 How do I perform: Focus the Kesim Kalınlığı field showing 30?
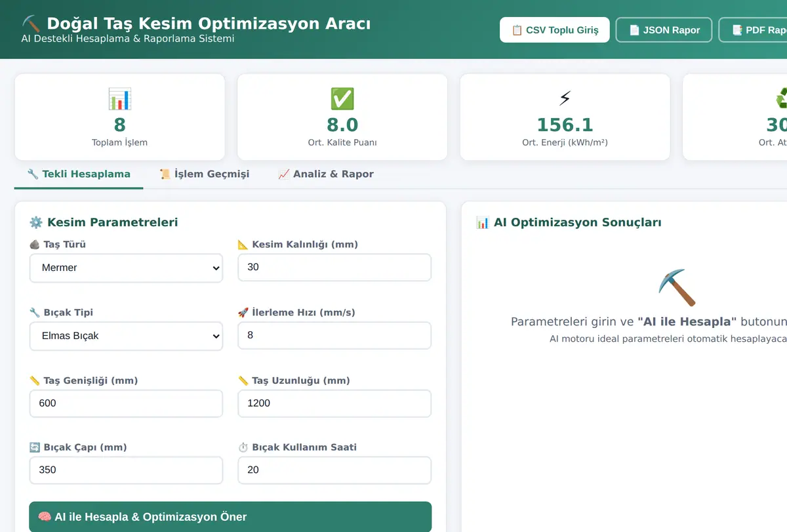pos(334,268)
